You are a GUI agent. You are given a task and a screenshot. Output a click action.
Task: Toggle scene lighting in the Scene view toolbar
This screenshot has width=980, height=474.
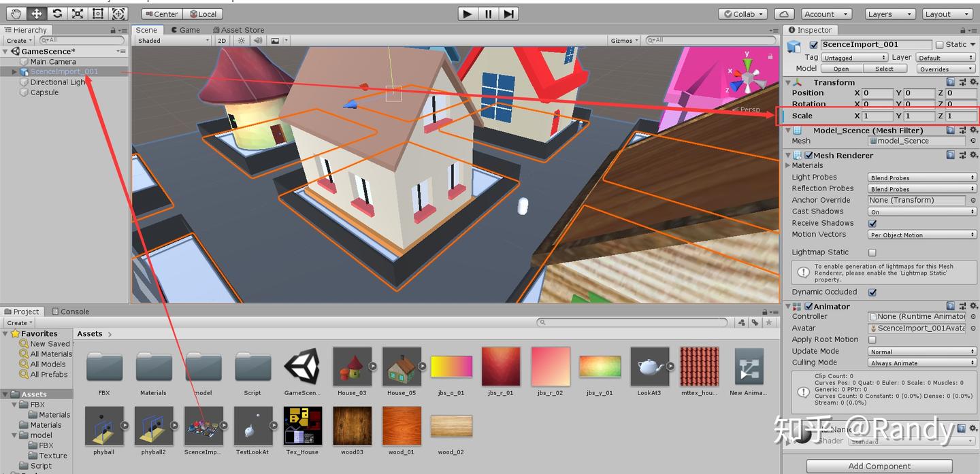(241, 40)
